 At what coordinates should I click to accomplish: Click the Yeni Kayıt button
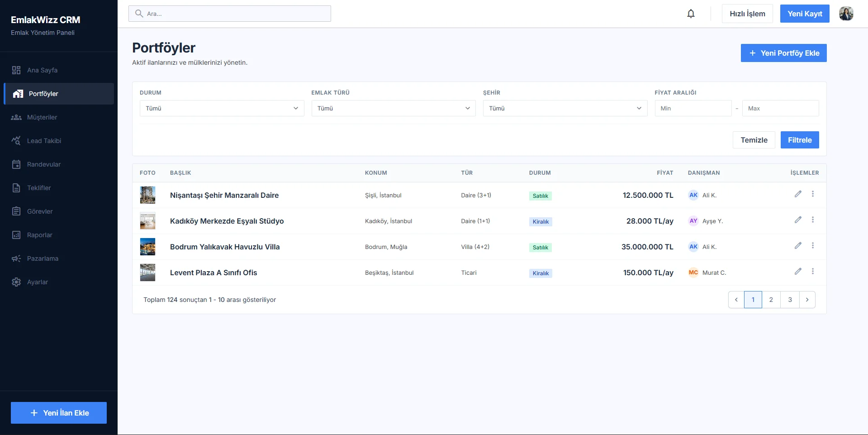805,14
